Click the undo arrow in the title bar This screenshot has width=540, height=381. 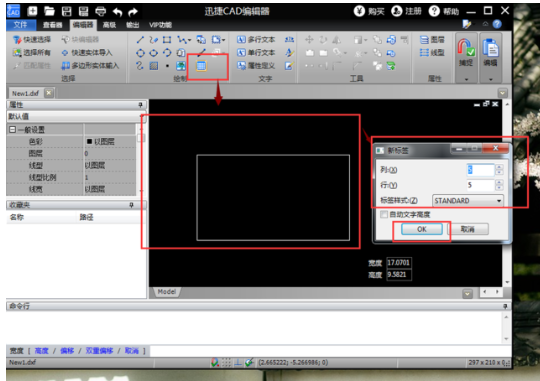click(x=117, y=12)
